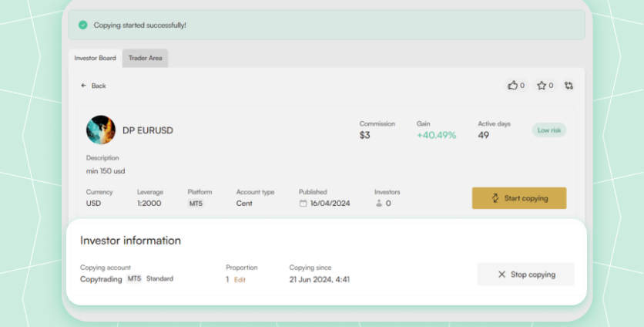Edit the copying proportion
The image size is (644, 327).
[240, 279]
